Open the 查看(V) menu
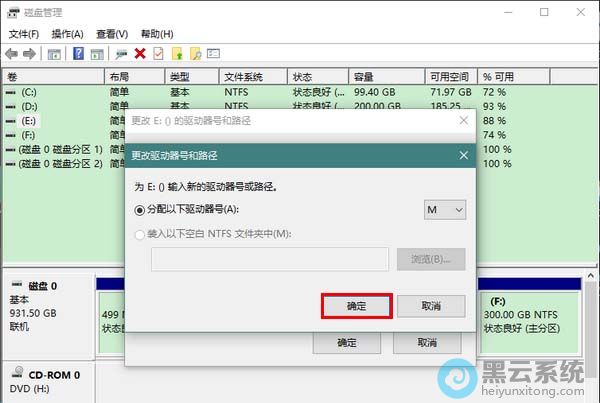600x403 pixels. point(113,34)
